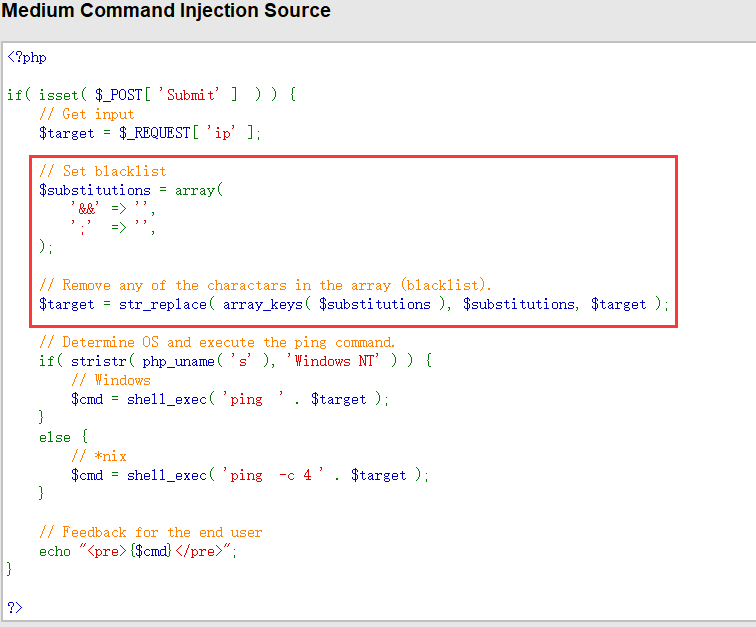The width and height of the screenshot is (756, 627).
Task: Click the $_REQUEST ip assignment line
Action: [150, 133]
